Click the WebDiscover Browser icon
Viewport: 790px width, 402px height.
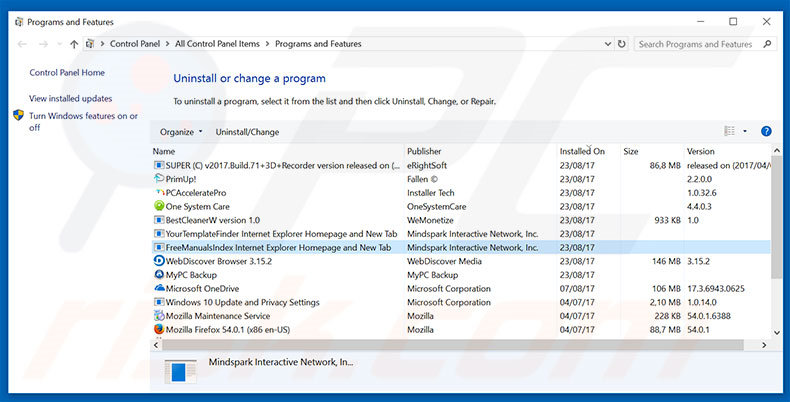[x=159, y=261]
